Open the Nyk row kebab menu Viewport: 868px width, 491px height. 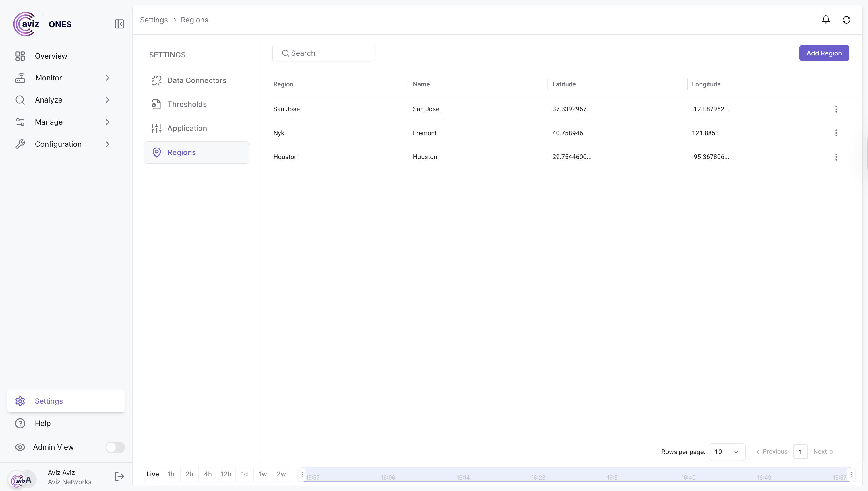click(x=836, y=133)
